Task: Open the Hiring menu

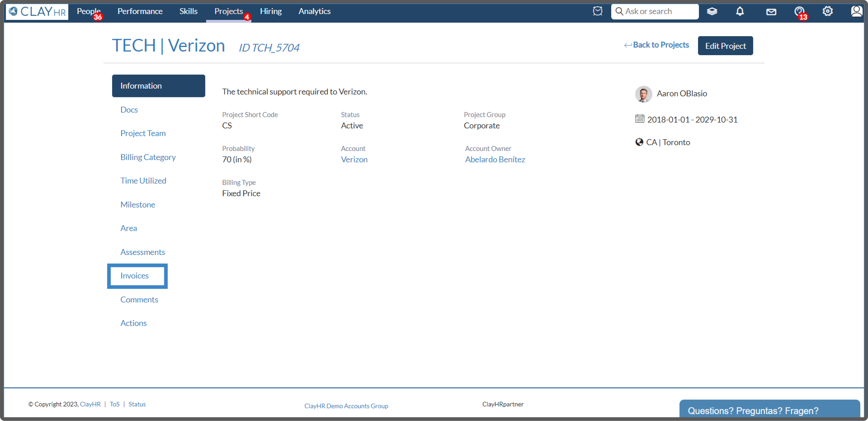Action: click(x=271, y=11)
